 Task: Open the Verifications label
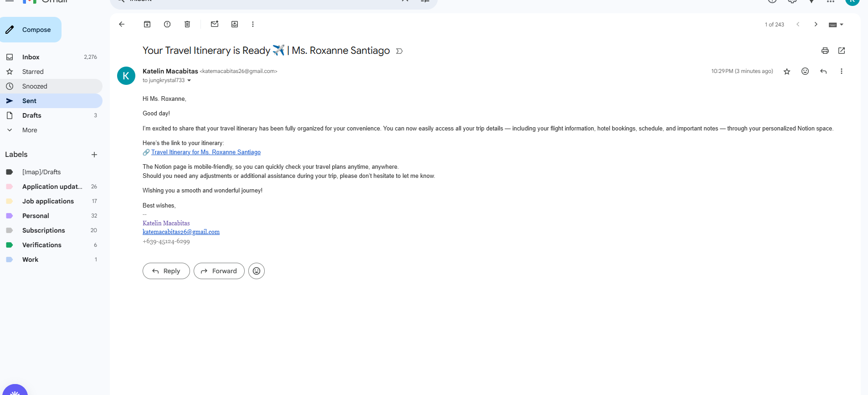51,245
